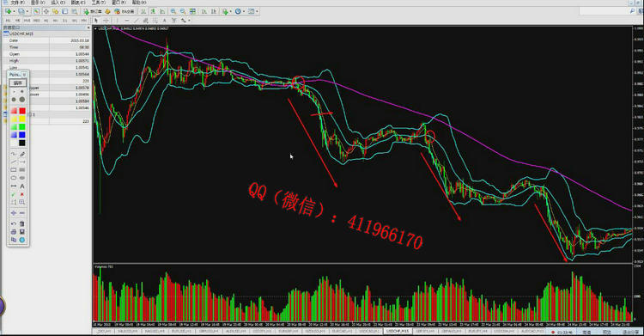Select the crosshair cursor tool

click(x=106, y=20)
